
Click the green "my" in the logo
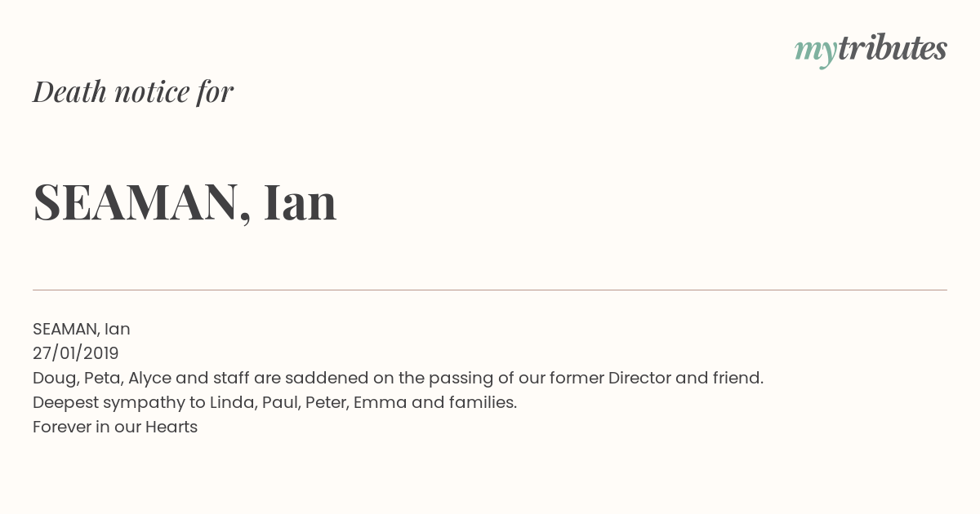(x=815, y=52)
